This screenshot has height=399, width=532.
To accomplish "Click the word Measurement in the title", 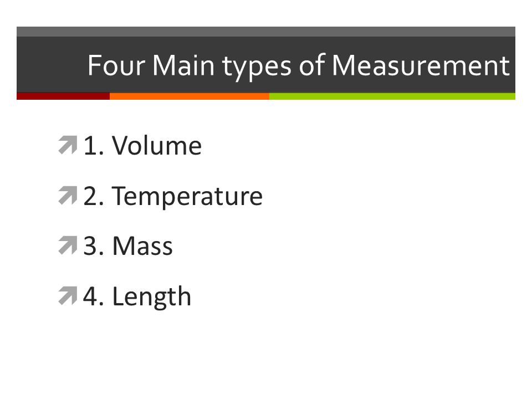I will [421, 65].
